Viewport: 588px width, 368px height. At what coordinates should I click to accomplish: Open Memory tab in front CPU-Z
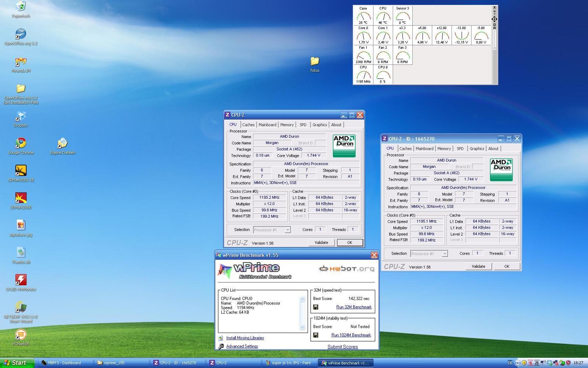click(x=287, y=125)
